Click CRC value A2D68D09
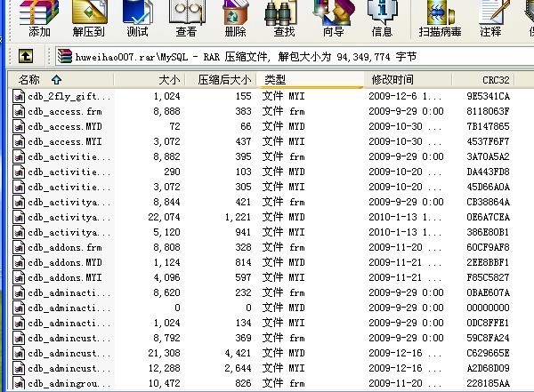534x392 pixels. point(488,368)
